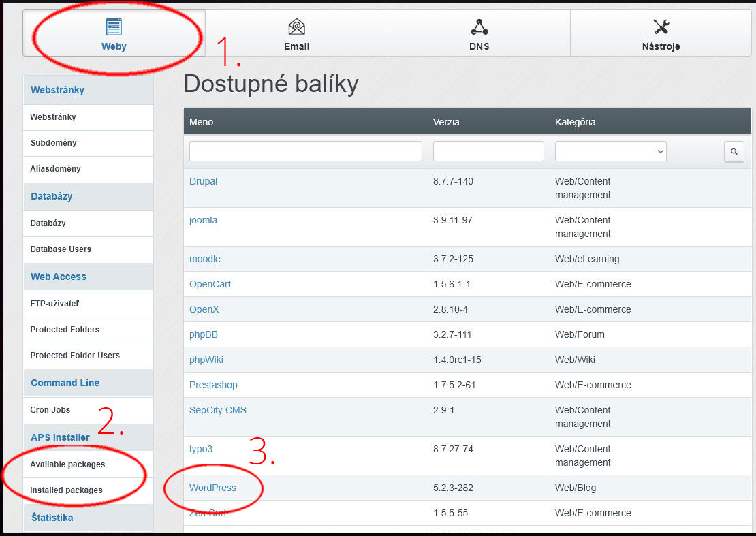Open the Prestashop package link
The image size is (756, 536).
tap(213, 385)
